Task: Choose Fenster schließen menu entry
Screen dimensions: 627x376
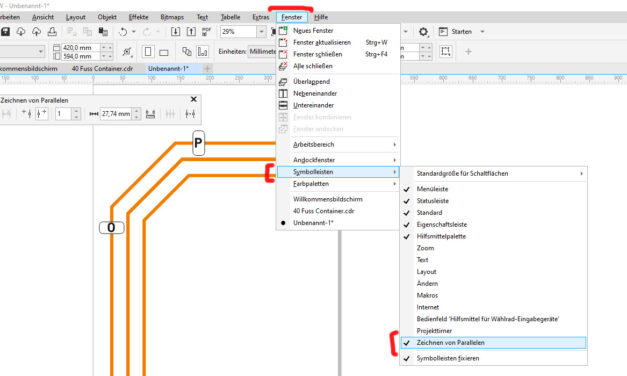Action: coord(338,54)
